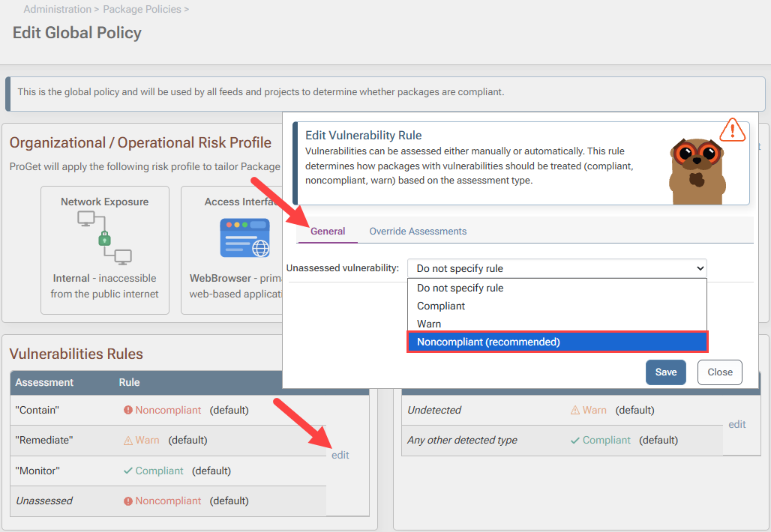Click the "Contain" assessment cell
Screen dimensions: 771x532
pyautogui.click(x=37, y=410)
